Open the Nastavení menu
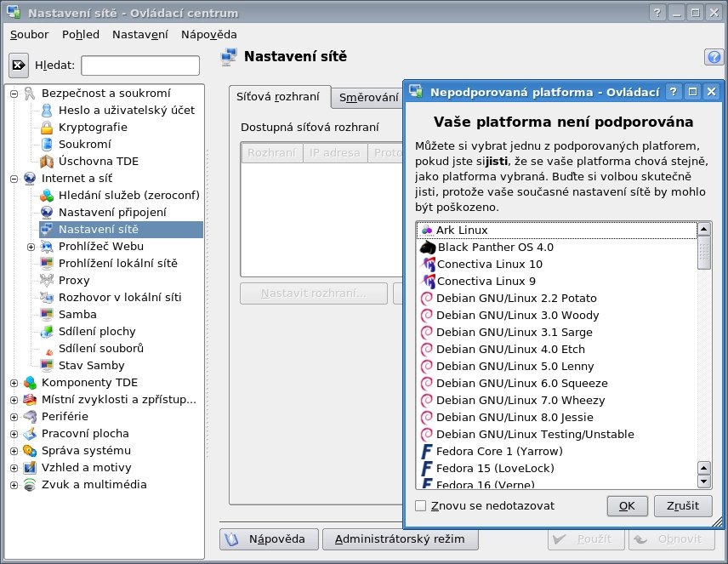 click(139, 34)
